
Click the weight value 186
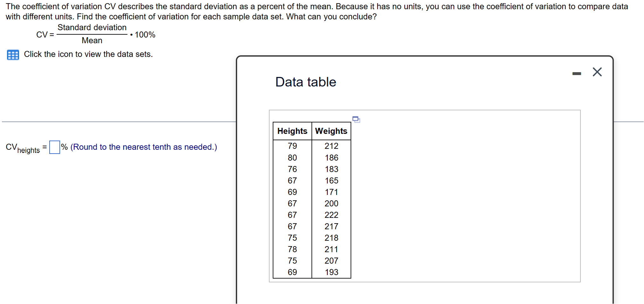[x=332, y=158]
